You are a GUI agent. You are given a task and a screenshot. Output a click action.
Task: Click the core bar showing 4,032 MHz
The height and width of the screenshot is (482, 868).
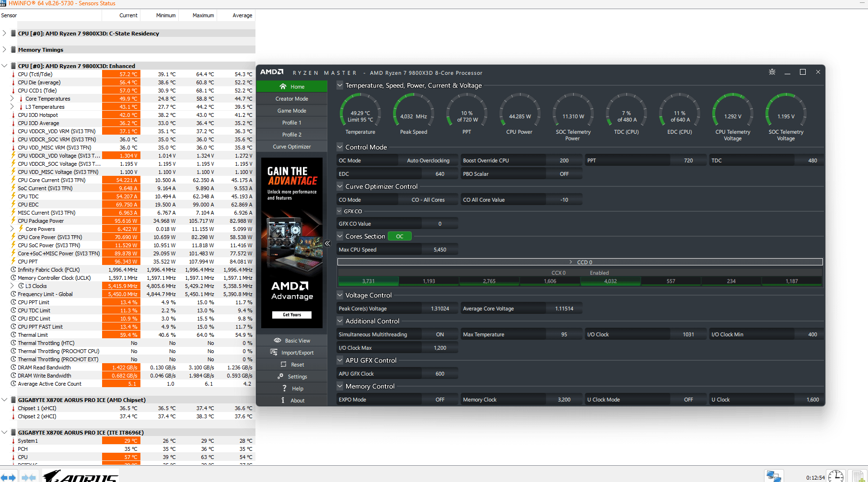pos(610,281)
